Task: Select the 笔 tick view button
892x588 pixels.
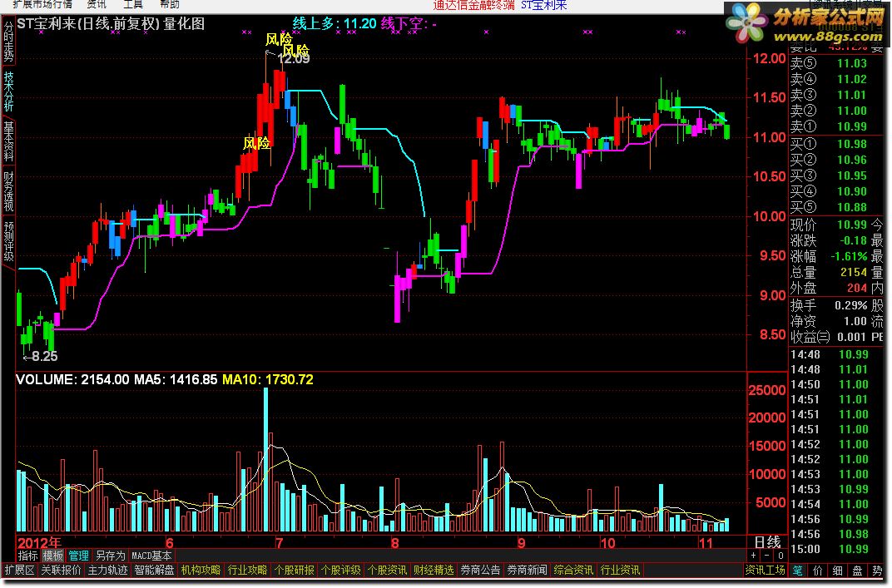Action: 798,570
